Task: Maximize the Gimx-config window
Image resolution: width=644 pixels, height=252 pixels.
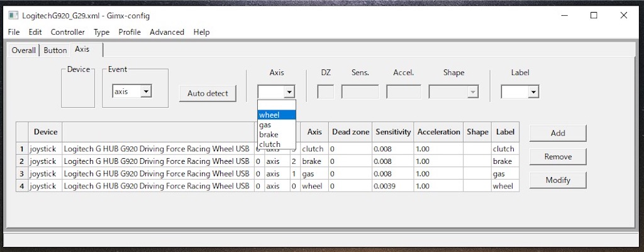Action: pyautogui.click(x=594, y=16)
